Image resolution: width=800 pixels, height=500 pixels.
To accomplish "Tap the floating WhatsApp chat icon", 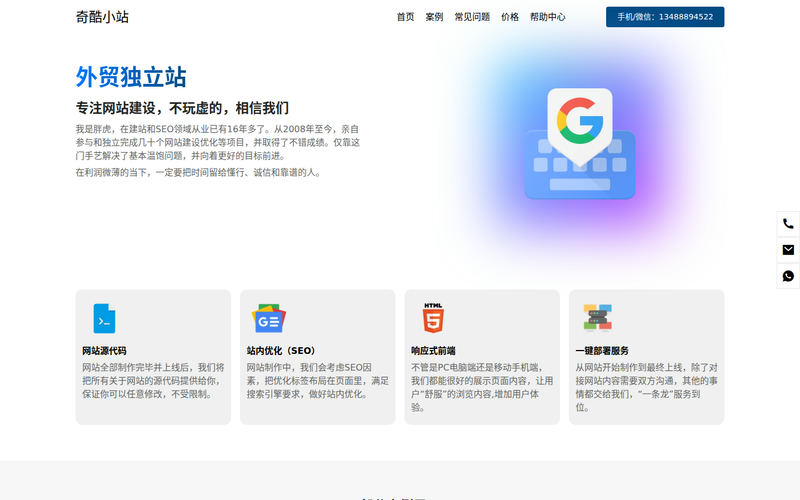I will coord(788,276).
